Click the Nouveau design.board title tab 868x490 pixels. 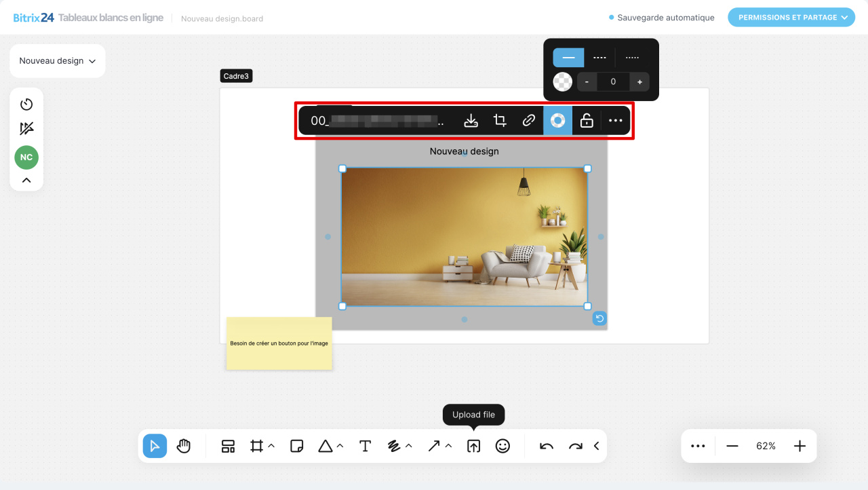click(x=222, y=18)
